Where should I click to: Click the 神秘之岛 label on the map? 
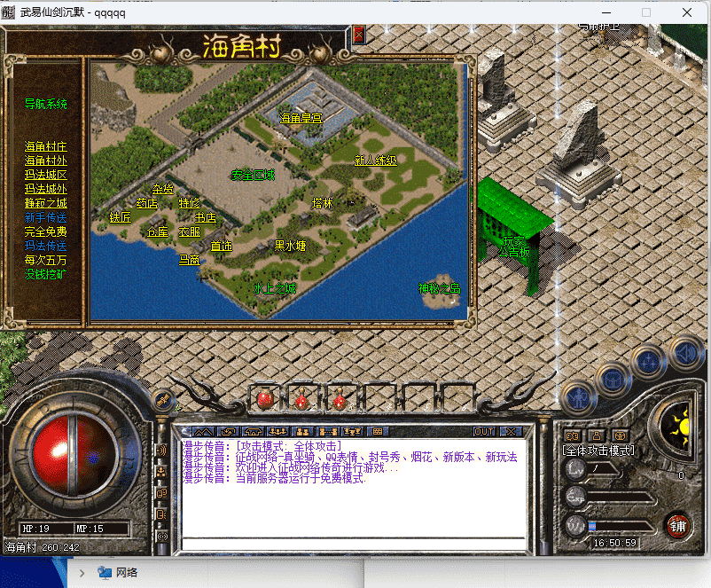[x=440, y=288]
